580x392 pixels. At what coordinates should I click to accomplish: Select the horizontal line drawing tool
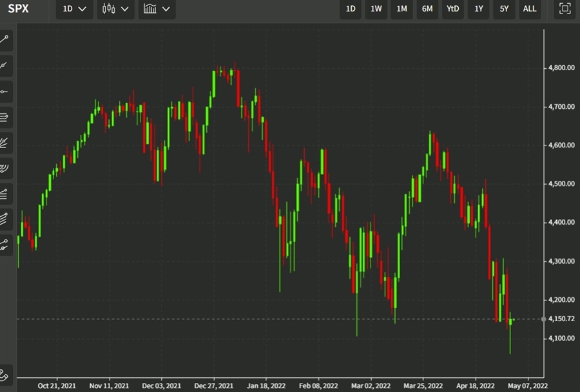coord(5,91)
